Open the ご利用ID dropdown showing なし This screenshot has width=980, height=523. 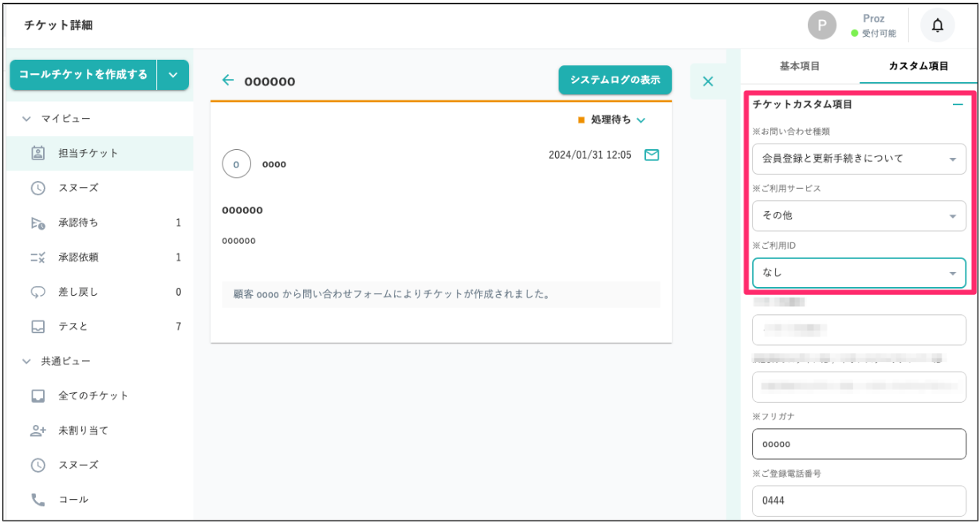pyautogui.click(x=859, y=273)
